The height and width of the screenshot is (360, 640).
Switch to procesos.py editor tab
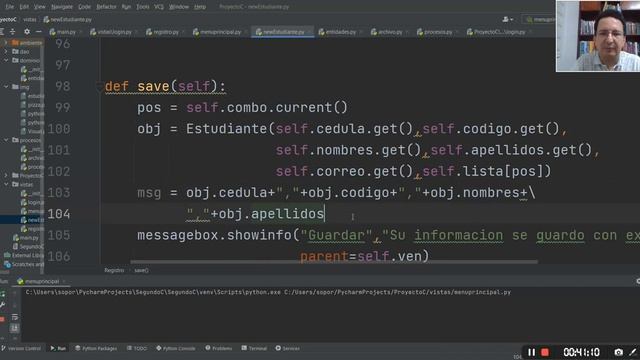pyautogui.click(x=438, y=32)
